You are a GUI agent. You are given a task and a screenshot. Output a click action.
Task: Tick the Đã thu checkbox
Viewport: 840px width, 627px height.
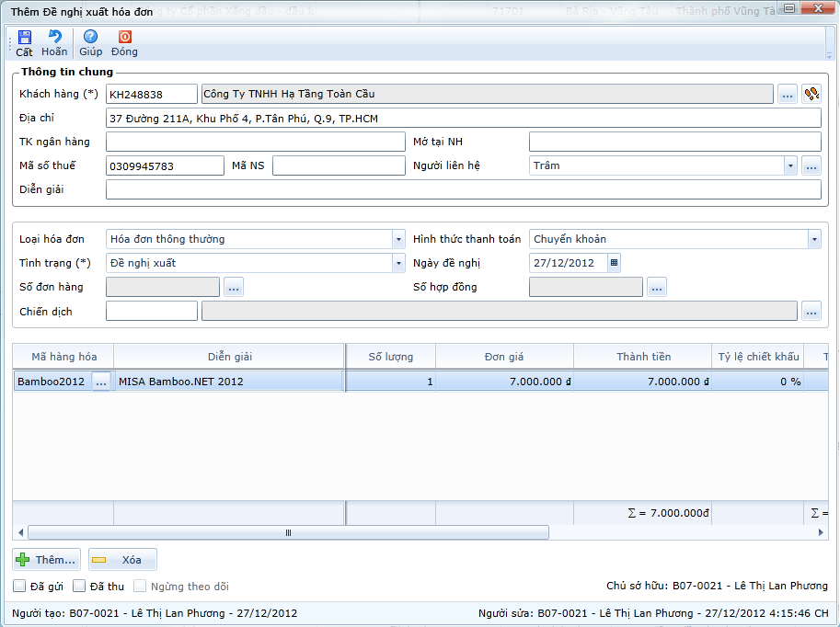click(x=79, y=587)
